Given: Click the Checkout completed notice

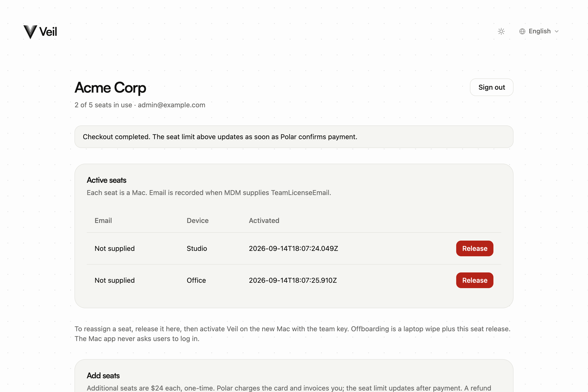Looking at the screenshot, I should pyautogui.click(x=294, y=137).
